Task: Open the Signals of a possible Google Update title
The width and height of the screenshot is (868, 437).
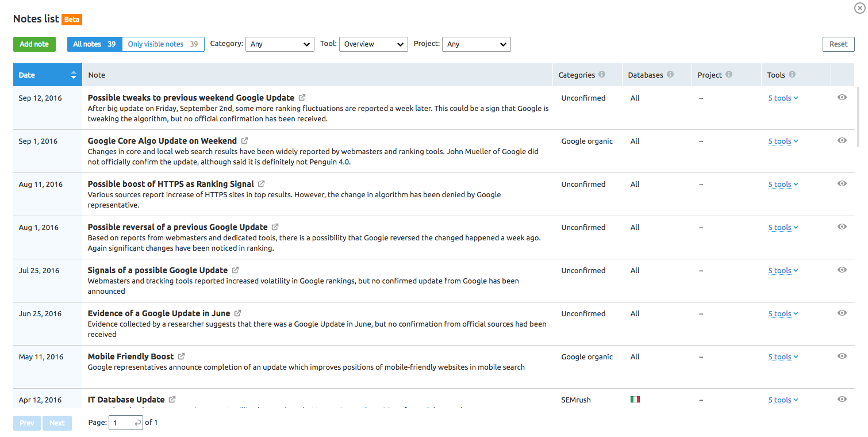Action: pyautogui.click(x=158, y=270)
